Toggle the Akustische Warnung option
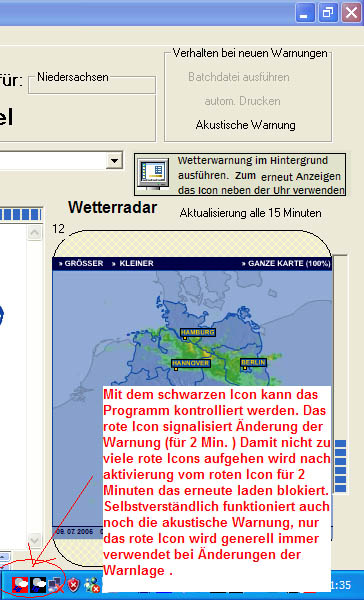Viewport: 364px width, 600px height. coord(245,125)
